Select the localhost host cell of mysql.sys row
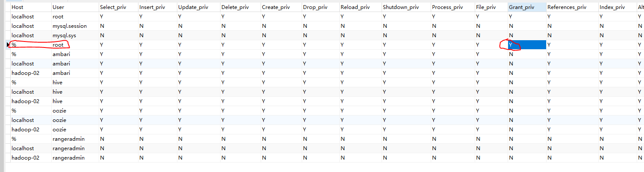This screenshot has width=644, height=172. (x=30, y=36)
